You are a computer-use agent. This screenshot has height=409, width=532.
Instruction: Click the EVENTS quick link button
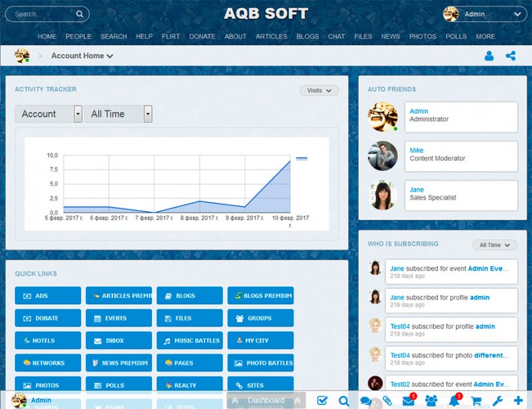click(119, 318)
